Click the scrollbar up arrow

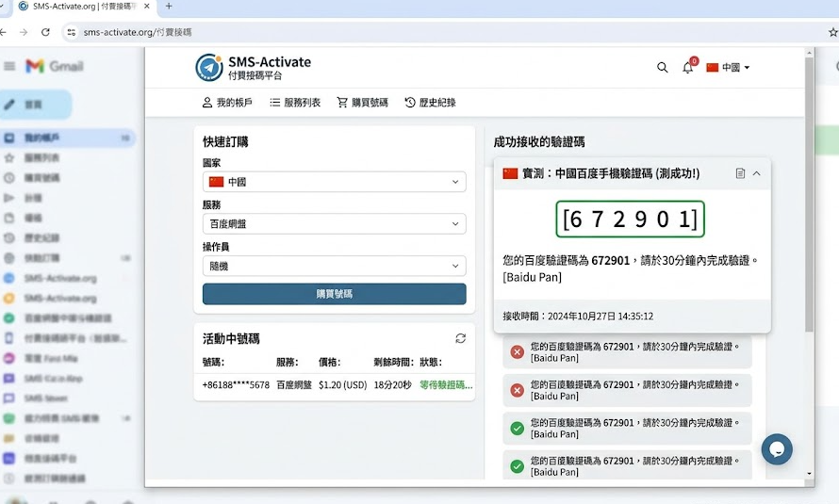click(x=809, y=53)
